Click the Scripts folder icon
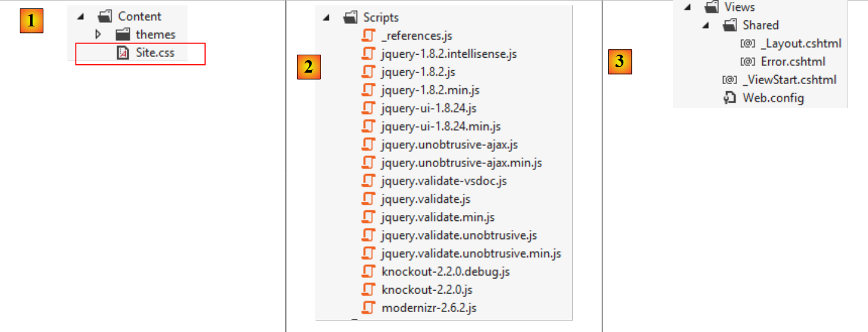 pyautogui.click(x=350, y=18)
